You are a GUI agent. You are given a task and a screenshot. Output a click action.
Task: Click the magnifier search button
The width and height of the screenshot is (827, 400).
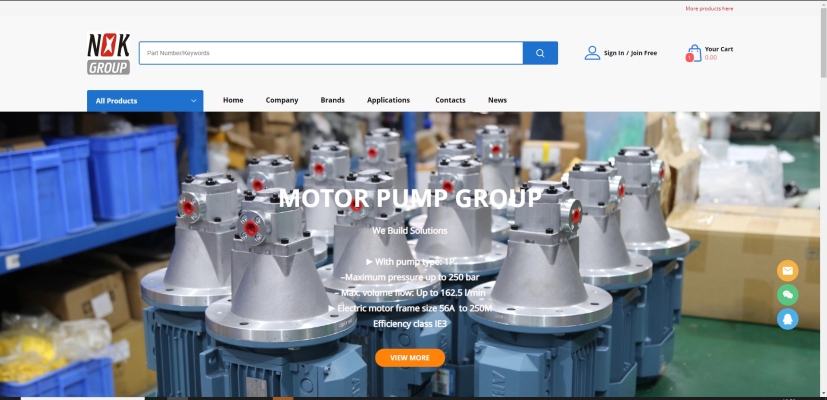[x=540, y=53]
